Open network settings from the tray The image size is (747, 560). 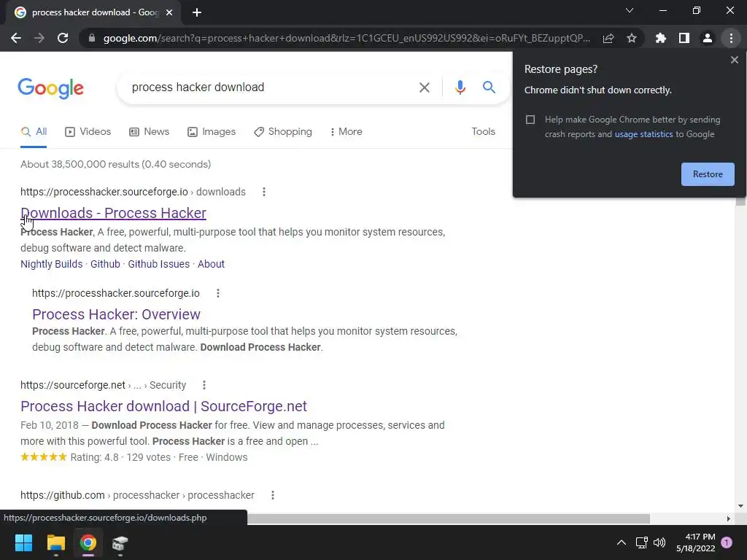[x=641, y=542]
